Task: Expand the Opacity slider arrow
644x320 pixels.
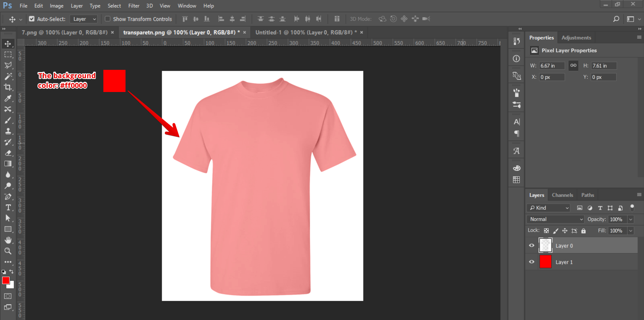Action: (631, 219)
